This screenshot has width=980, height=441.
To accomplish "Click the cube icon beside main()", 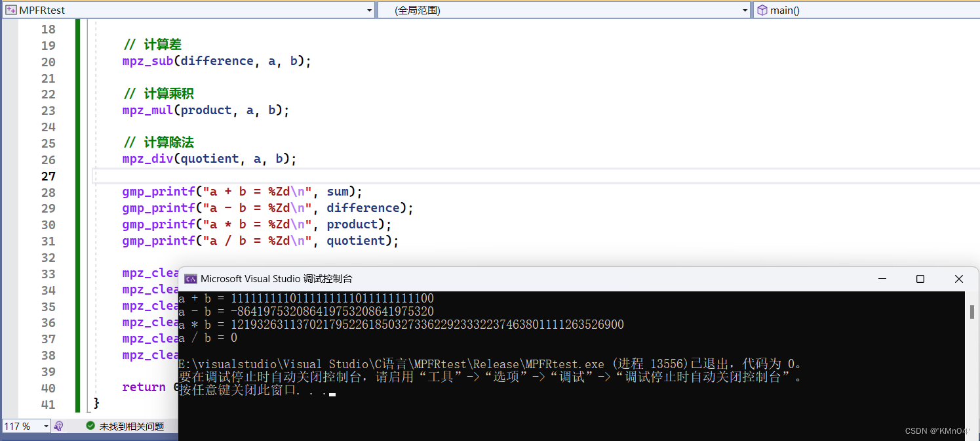I will pyautogui.click(x=762, y=10).
